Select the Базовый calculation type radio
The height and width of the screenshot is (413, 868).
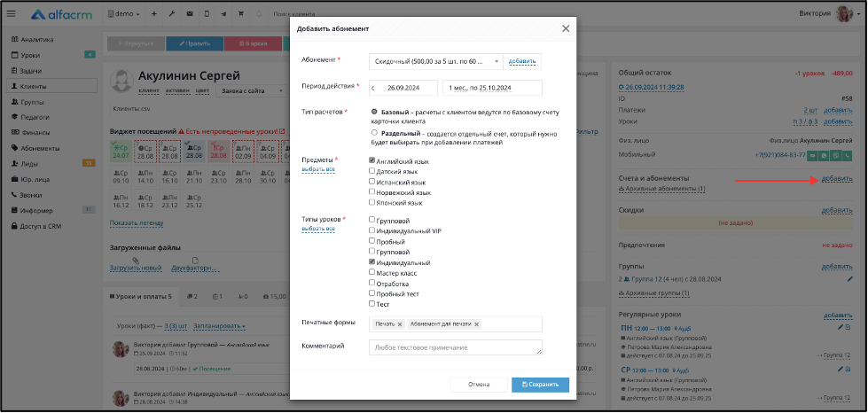374,112
